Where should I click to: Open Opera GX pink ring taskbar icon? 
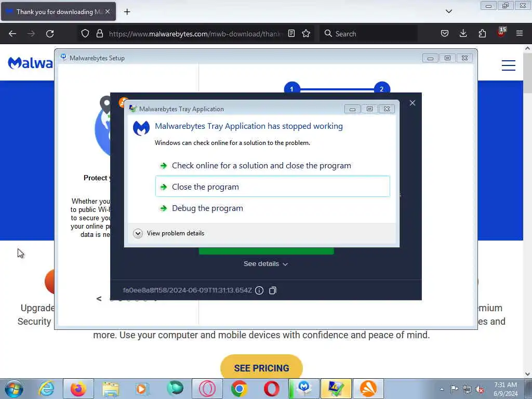click(207, 389)
